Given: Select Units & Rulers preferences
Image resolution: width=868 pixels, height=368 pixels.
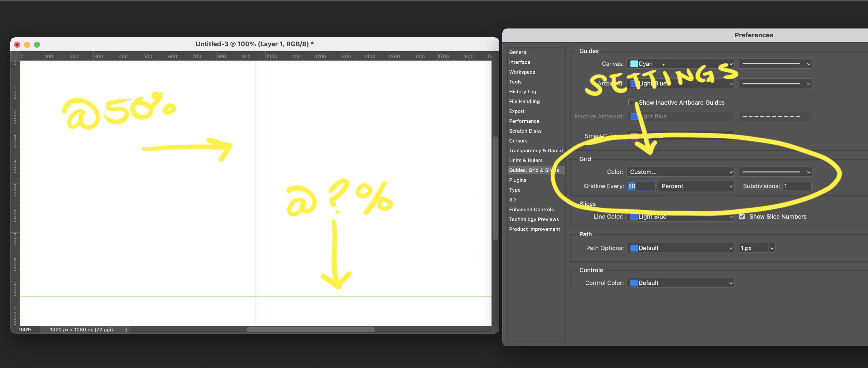Looking at the screenshot, I should click(x=526, y=160).
